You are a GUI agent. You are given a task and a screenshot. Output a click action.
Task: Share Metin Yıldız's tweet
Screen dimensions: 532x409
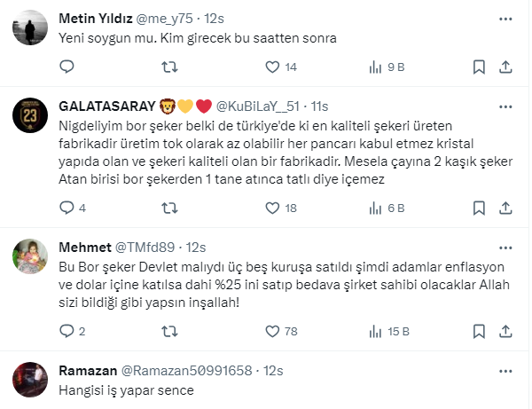click(505, 67)
